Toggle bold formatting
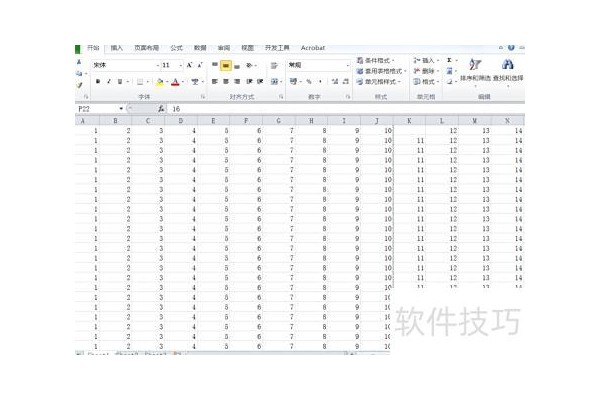The height and width of the screenshot is (400, 600). click(98, 82)
